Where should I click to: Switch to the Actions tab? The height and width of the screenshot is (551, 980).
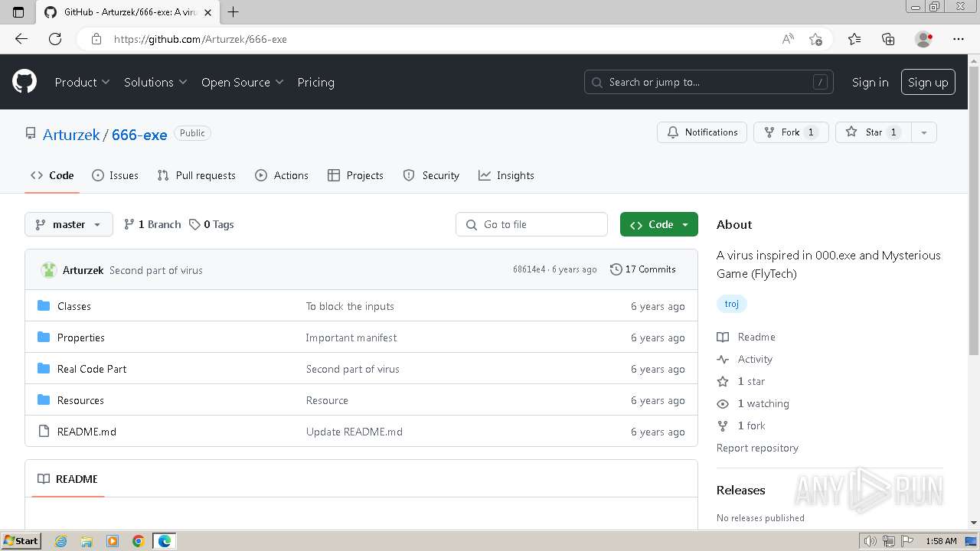(x=282, y=175)
